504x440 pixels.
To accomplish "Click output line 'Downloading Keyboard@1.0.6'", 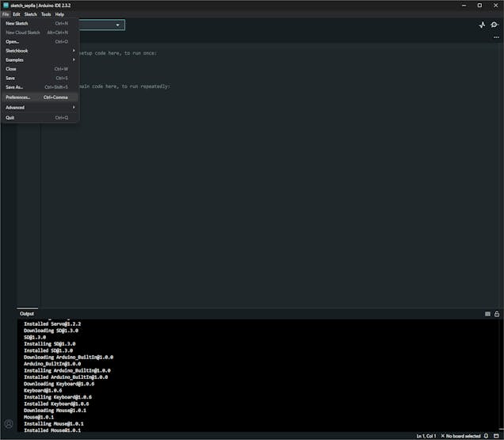I will (59, 384).
